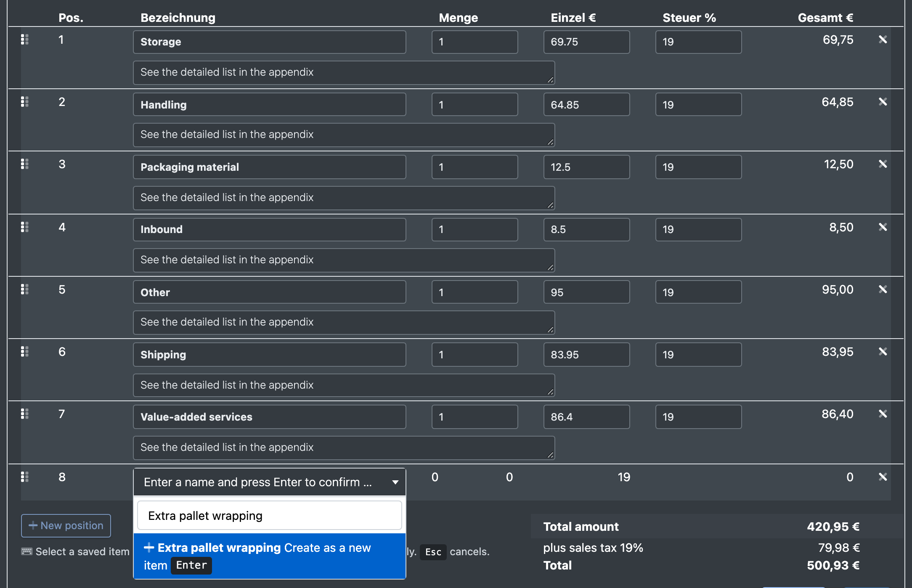
Task: Edit the Value-added services quantity field
Action: pos(475,417)
